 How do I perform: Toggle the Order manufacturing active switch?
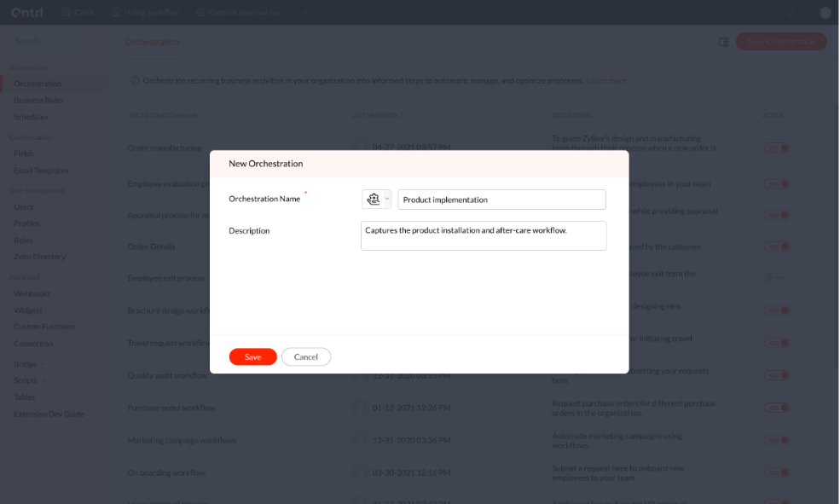click(776, 148)
